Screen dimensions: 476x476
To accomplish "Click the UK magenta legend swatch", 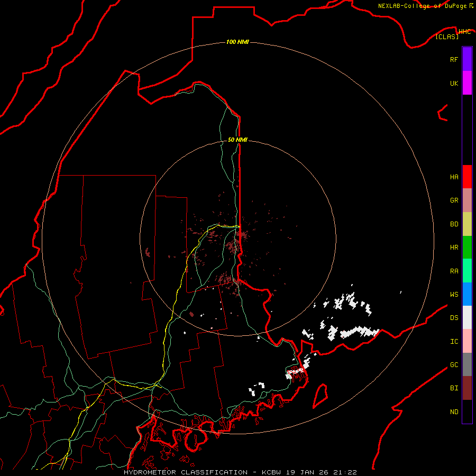I will click(467, 83).
